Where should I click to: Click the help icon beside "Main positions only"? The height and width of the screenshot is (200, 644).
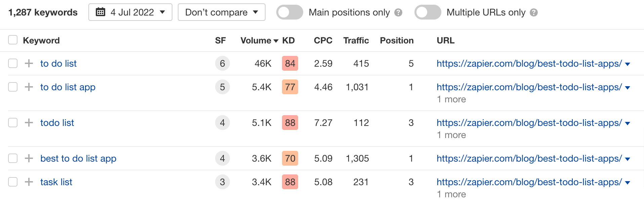pos(398,12)
